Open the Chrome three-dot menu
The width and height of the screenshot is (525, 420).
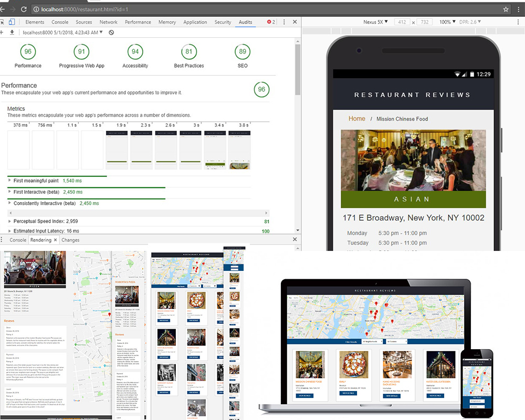coord(519,9)
